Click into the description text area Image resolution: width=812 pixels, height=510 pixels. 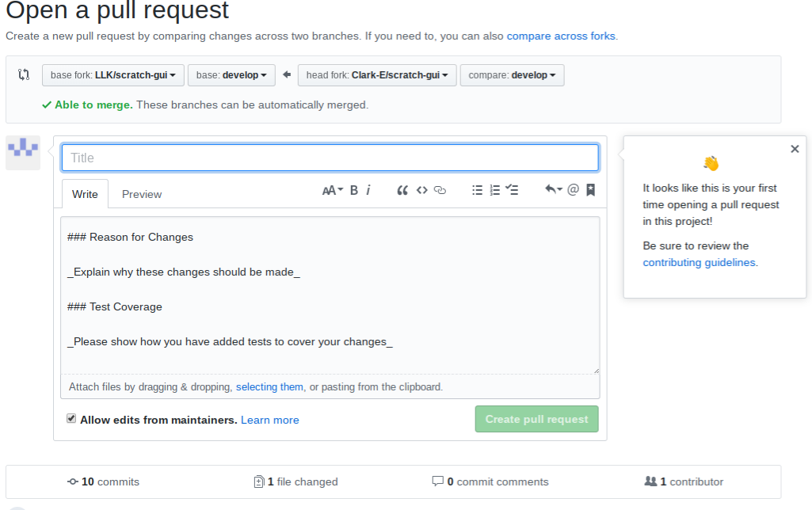[x=330, y=295]
